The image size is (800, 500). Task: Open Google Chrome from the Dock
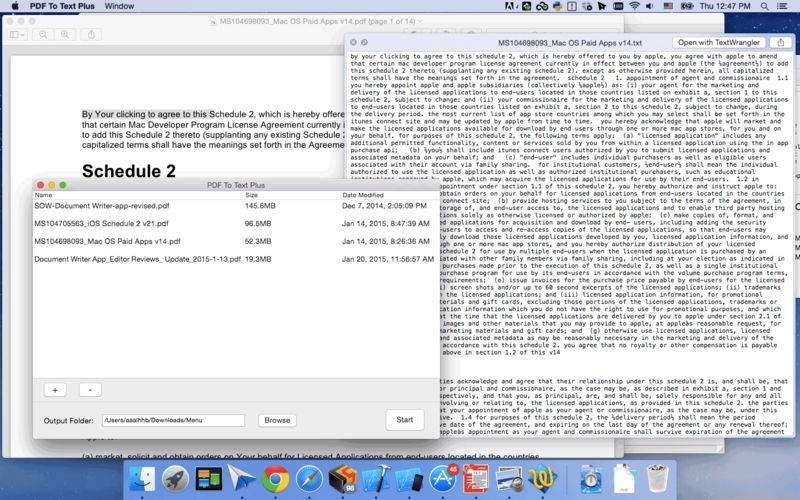pos(275,480)
